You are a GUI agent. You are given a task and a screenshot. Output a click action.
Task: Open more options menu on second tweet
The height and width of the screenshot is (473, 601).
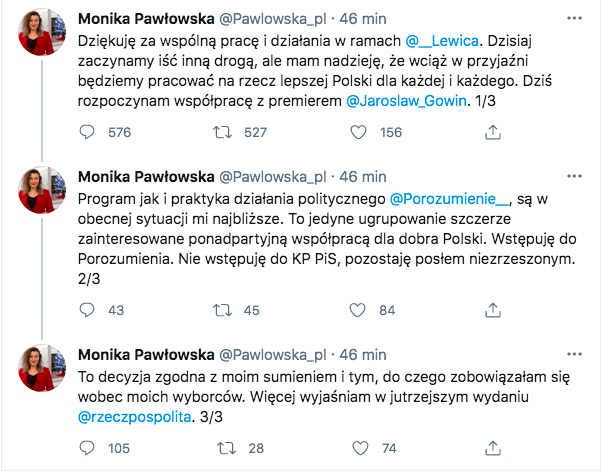[x=570, y=176]
